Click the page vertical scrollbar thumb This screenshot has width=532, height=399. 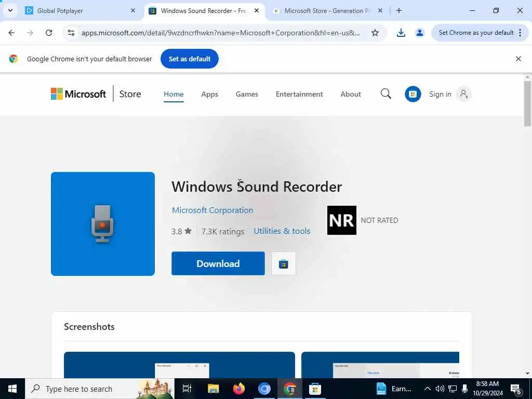527,103
